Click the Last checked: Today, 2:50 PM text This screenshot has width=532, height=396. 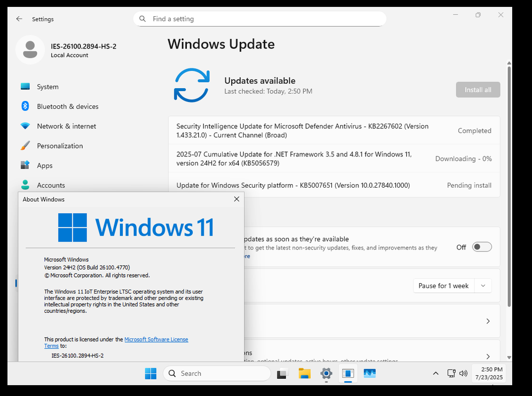coord(268,91)
